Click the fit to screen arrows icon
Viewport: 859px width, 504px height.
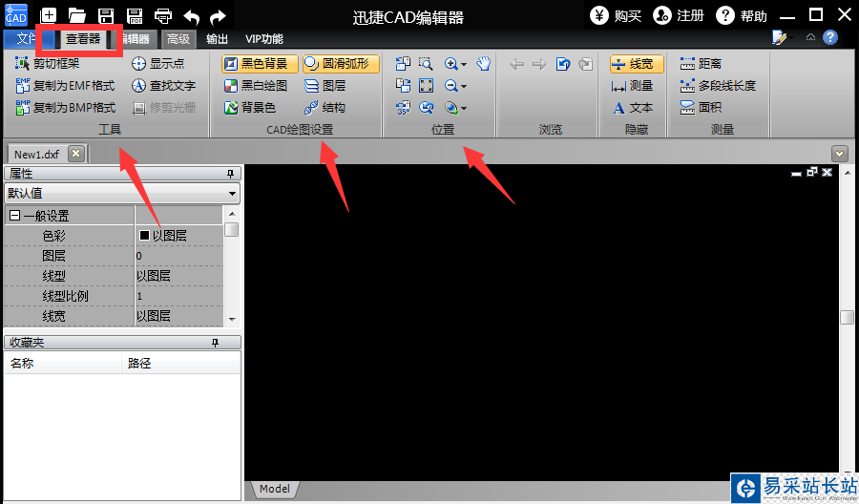426,86
